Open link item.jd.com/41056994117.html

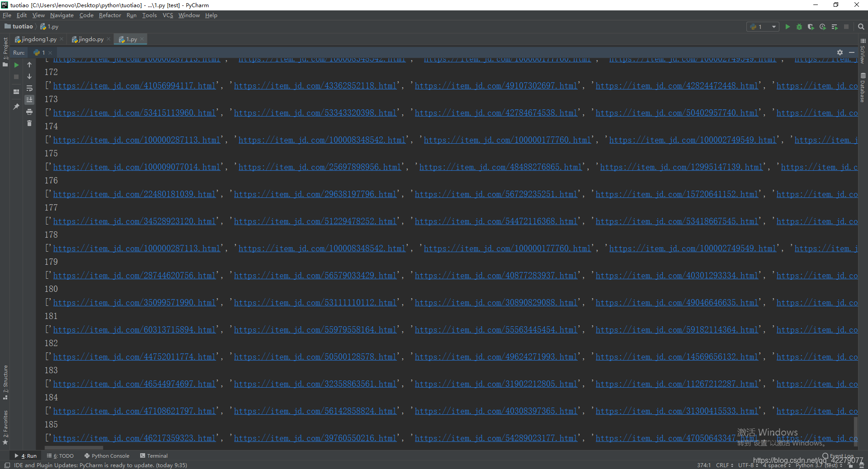[135, 86]
